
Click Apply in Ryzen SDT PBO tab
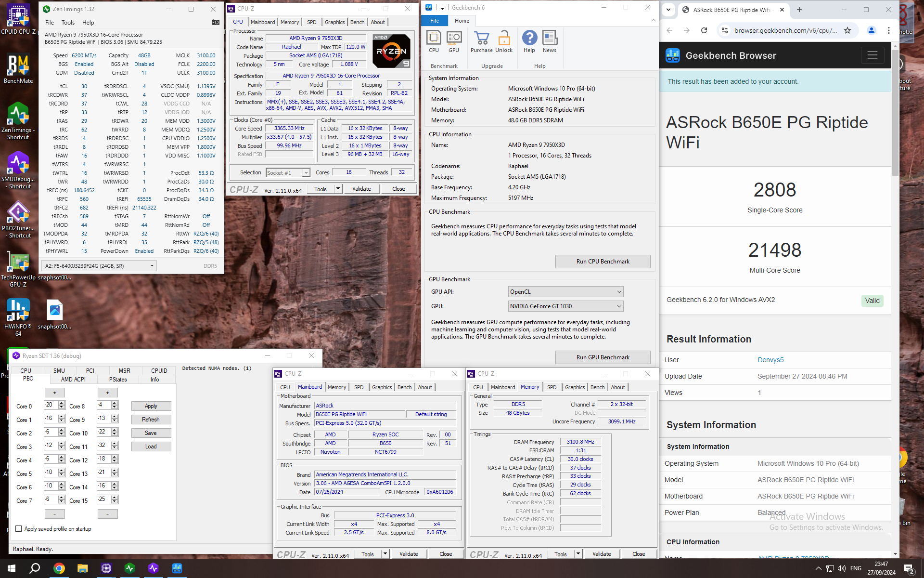point(151,406)
